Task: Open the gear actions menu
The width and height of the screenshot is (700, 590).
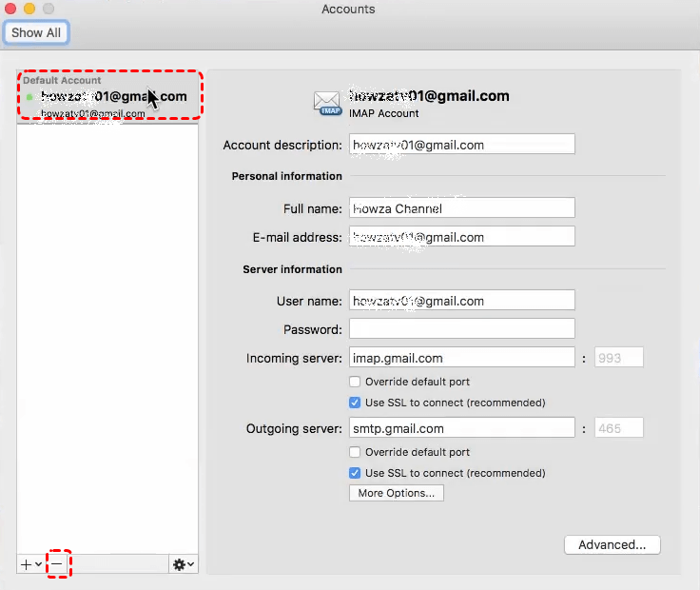Action: tap(184, 564)
